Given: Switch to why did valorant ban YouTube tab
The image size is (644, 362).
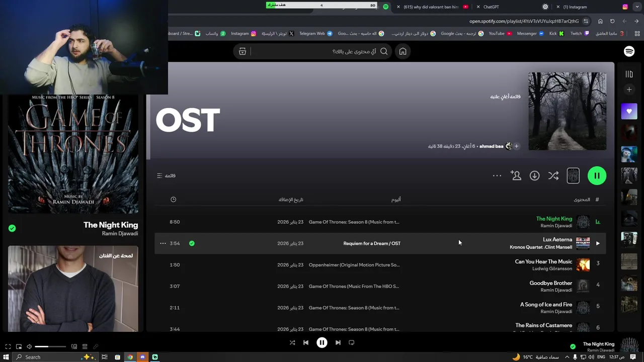Looking at the screenshot, I should (432, 7).
